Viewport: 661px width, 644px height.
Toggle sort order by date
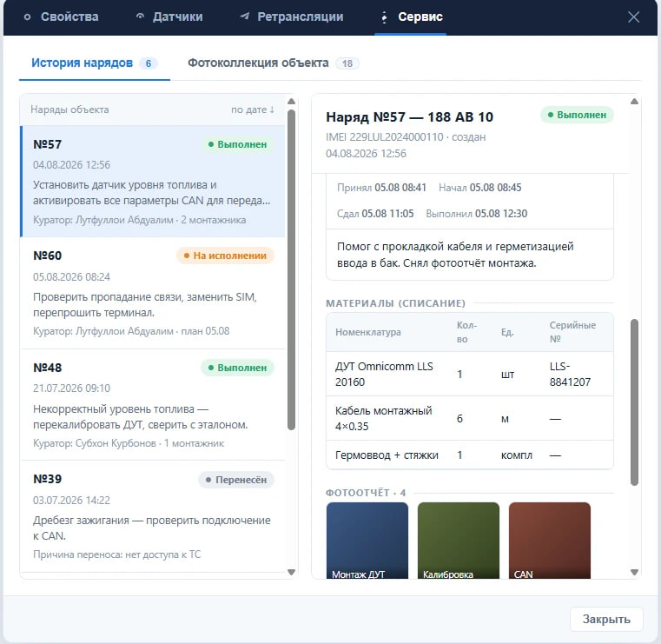(253, 110)
